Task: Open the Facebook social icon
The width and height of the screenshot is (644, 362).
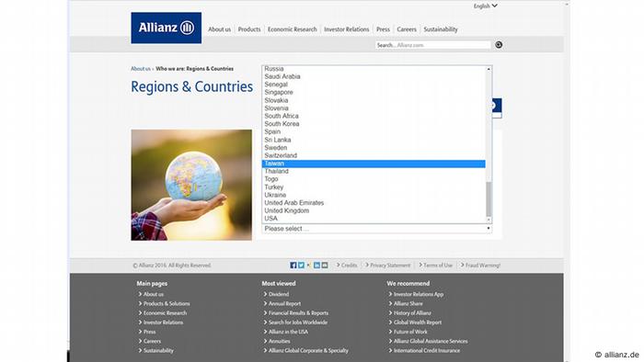Action: pos(293,266)
